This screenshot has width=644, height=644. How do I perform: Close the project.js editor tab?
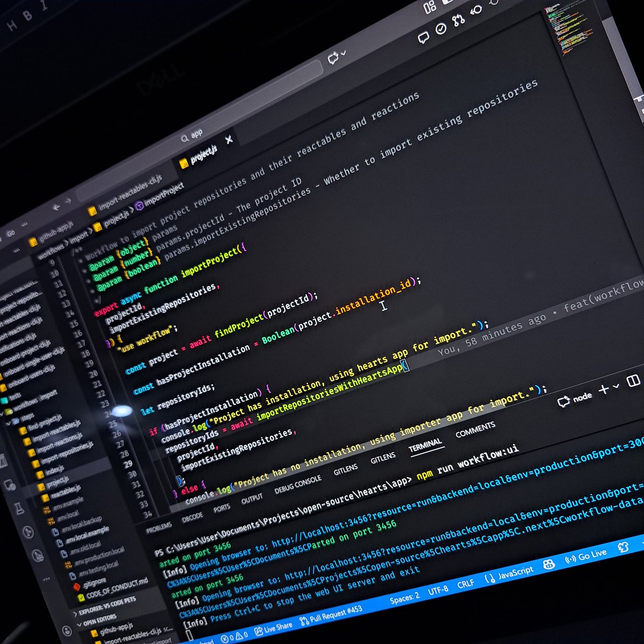(229, 140)
